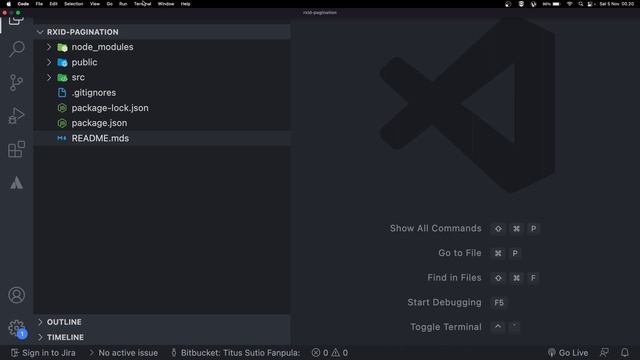Click Go Live in status bar
Screen dimensions: 640x360
point(568,353)
